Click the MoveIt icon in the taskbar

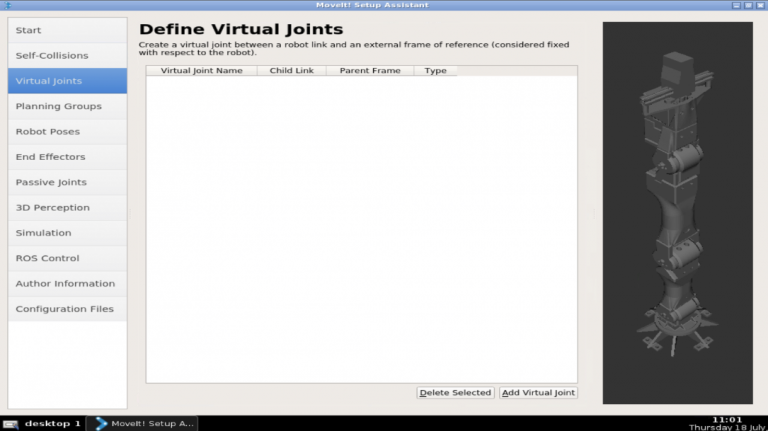[101, 423]
